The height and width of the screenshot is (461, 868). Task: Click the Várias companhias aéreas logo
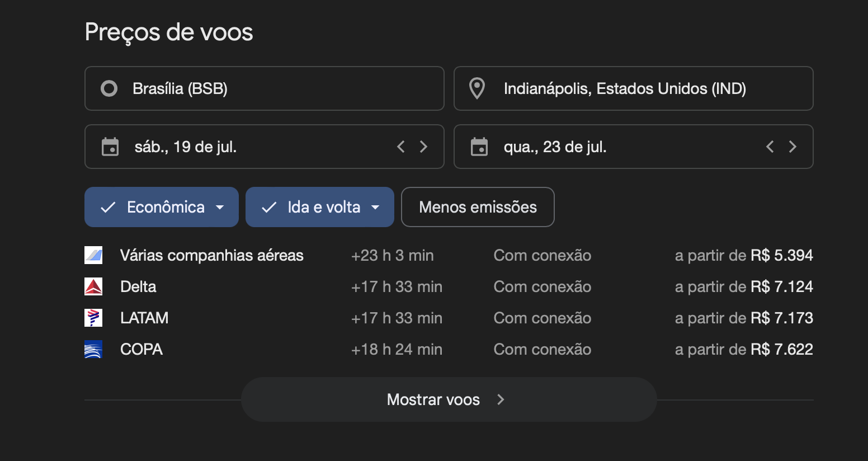point(93,255)
